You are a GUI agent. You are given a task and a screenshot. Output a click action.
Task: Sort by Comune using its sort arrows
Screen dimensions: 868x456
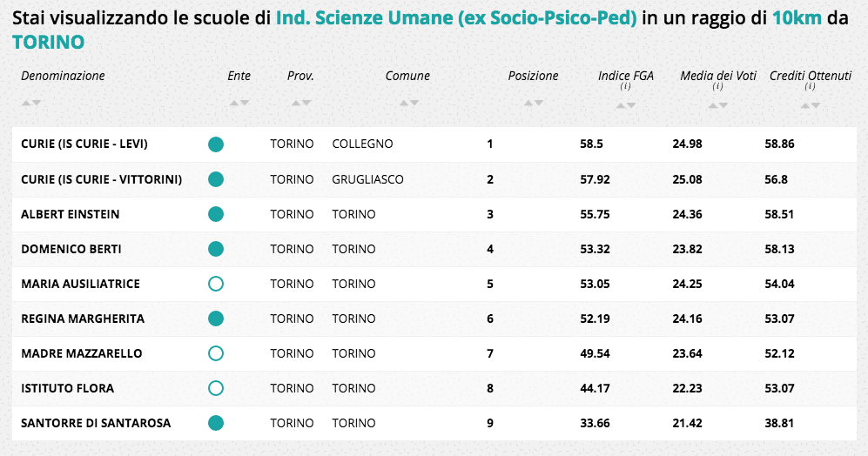(x=408, y=104)
